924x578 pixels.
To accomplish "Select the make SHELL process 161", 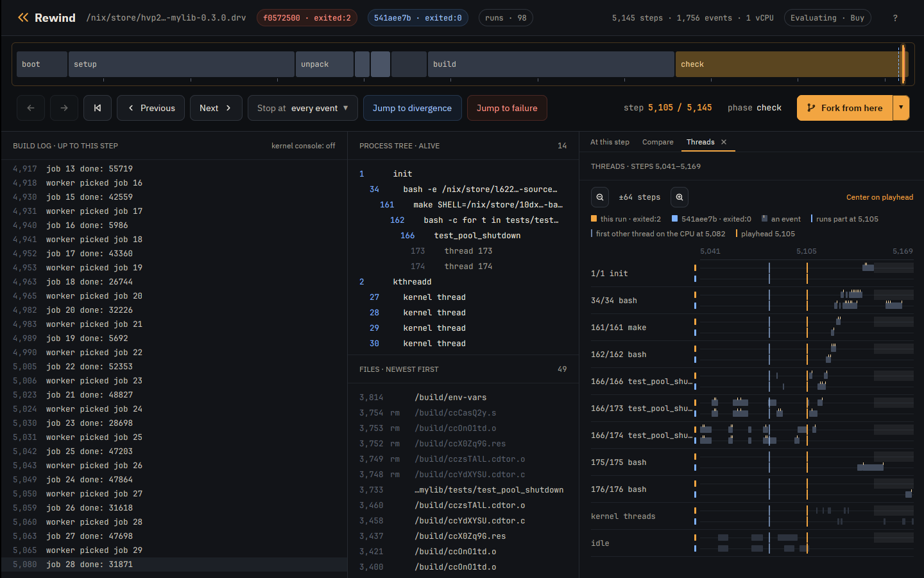I will tap(463, 205).
